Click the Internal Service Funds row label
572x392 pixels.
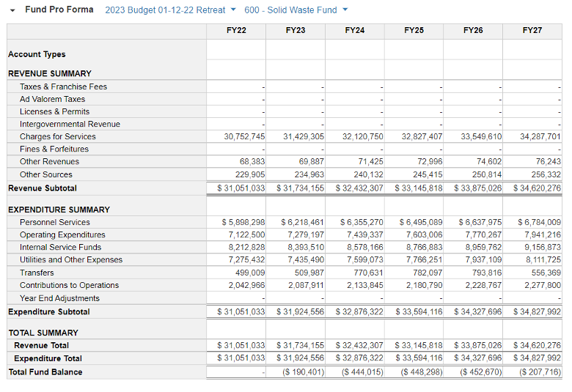(x=60, y=248)
